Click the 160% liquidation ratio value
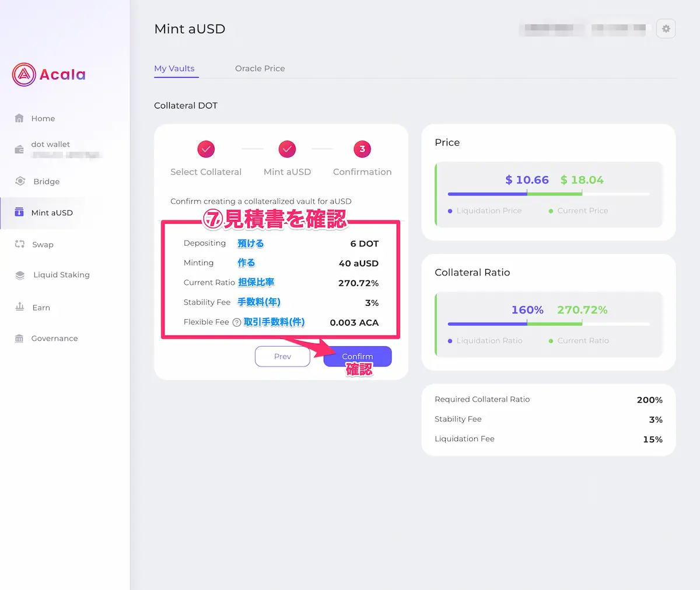 [527, 310]
